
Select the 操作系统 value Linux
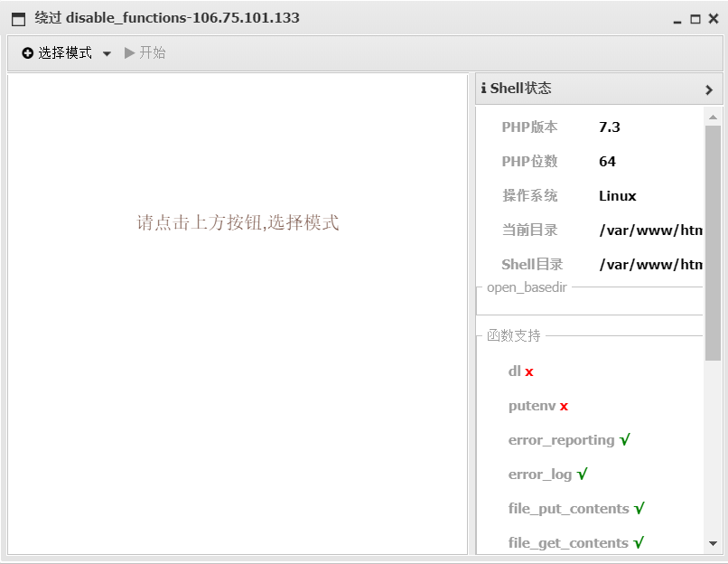tap(617, 195)
